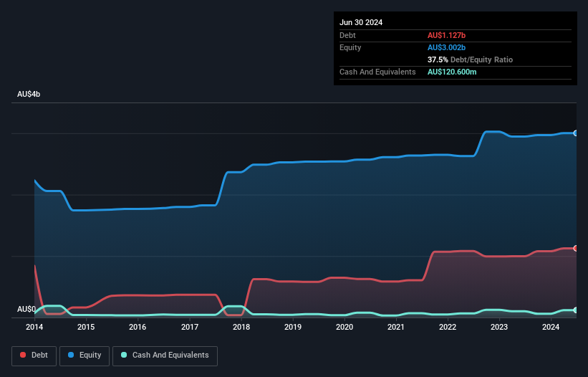Viewport: 588px width, 377px height.
Task: Click the 2014 x-axis label
Action: 34,327
